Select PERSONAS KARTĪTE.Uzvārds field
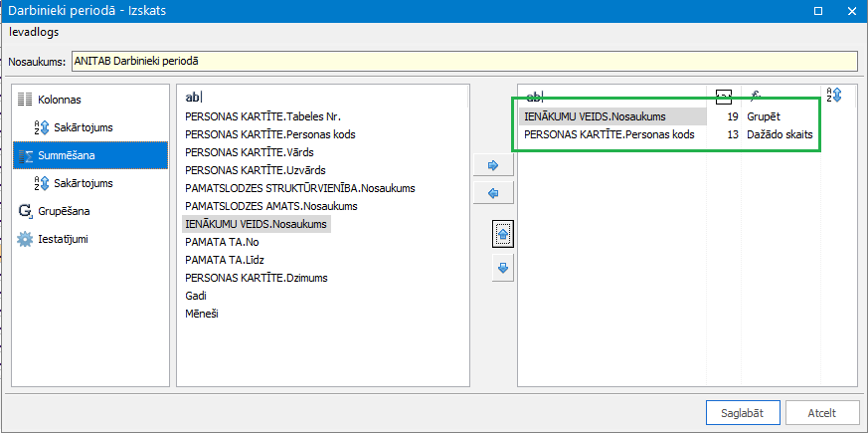This screenshot has width=868, height=434. 256,170
